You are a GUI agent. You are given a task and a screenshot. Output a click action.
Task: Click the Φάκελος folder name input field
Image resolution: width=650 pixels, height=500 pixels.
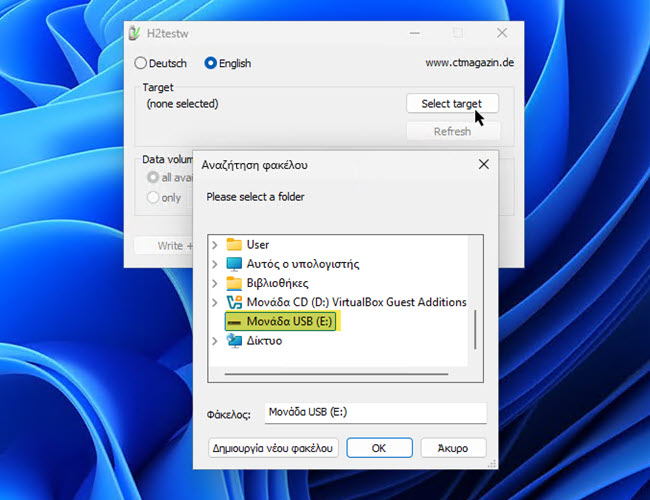tap(376, 413)
